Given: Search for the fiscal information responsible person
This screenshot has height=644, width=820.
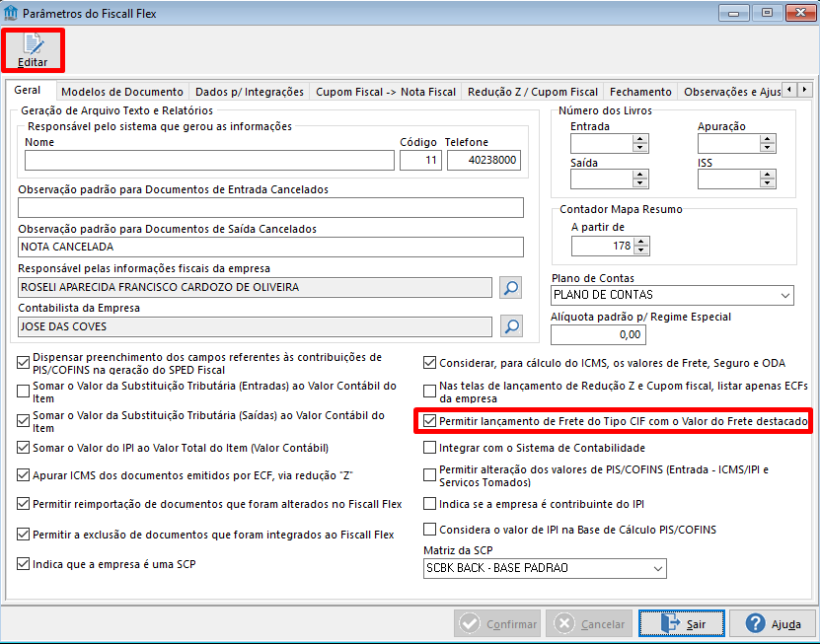Looking at the screenshot, I should (x=510, y=288).
